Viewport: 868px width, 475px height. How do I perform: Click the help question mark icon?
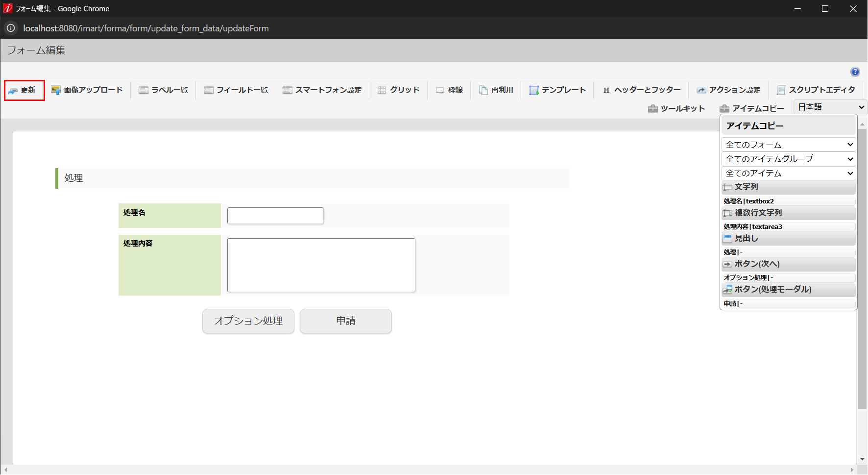[x=855, y=72]
